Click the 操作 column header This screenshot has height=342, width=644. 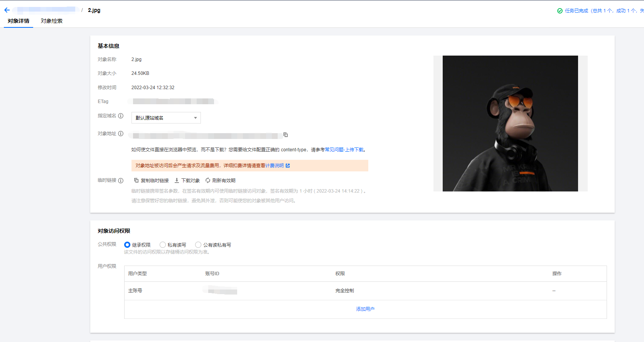(557, 274)
